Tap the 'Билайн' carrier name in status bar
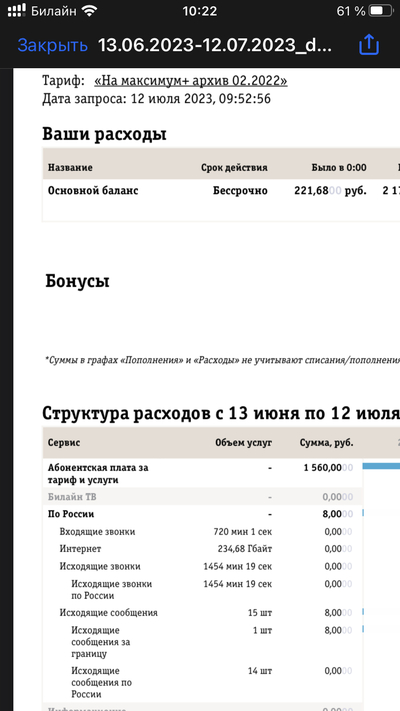400x711 pixels. pyautogui.click(x=54, y=11)
